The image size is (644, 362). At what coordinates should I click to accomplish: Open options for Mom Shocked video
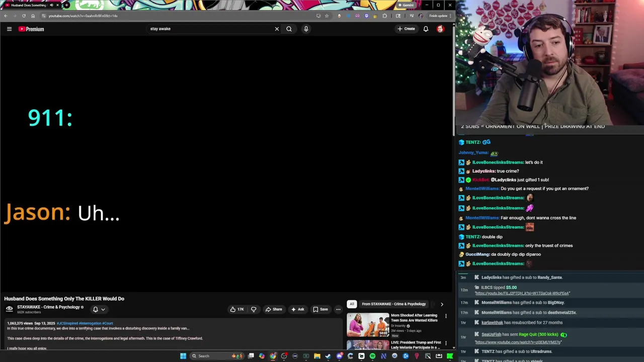click(446, 316)
